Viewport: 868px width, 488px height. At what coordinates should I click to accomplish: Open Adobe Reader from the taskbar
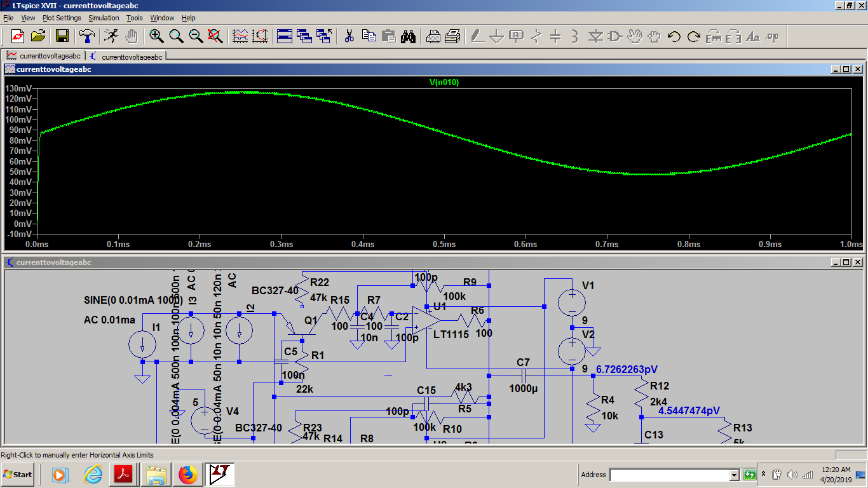(x=122, y=474)
